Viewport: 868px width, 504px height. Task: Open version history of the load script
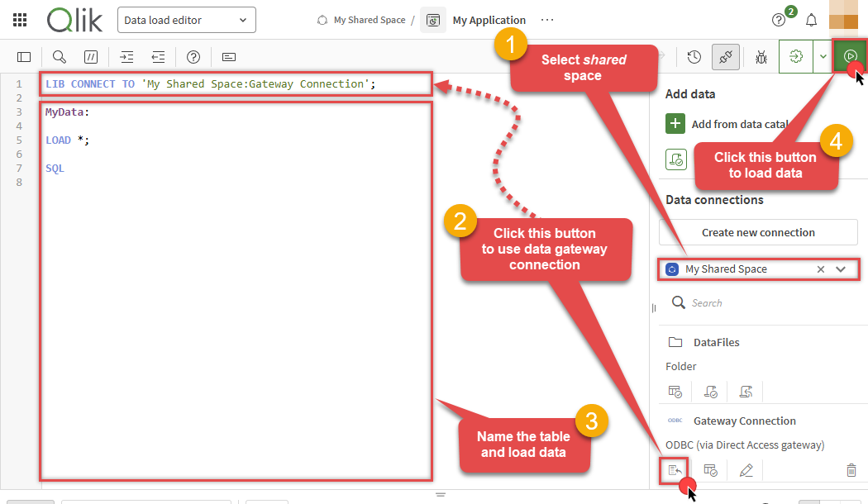[693, 57]
